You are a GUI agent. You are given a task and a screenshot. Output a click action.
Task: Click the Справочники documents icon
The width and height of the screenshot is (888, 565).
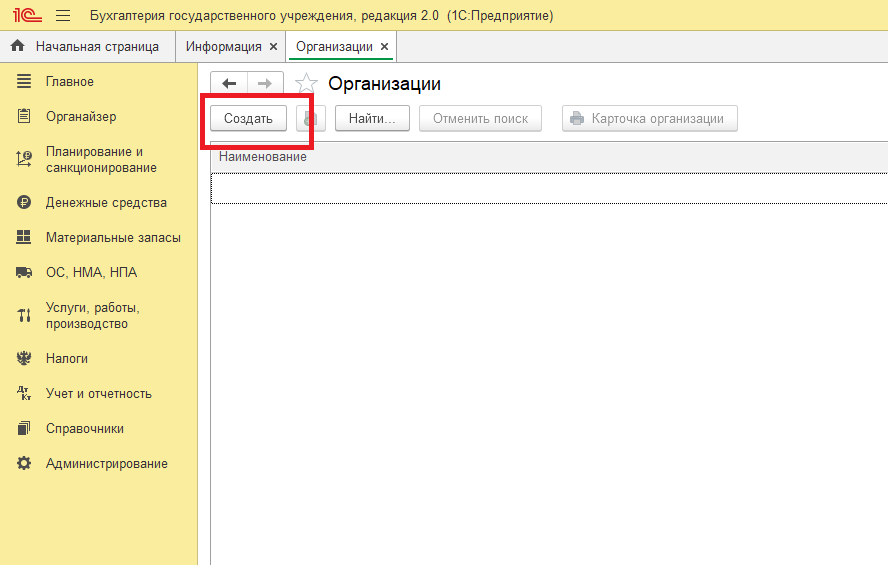(x=24, y=429)
